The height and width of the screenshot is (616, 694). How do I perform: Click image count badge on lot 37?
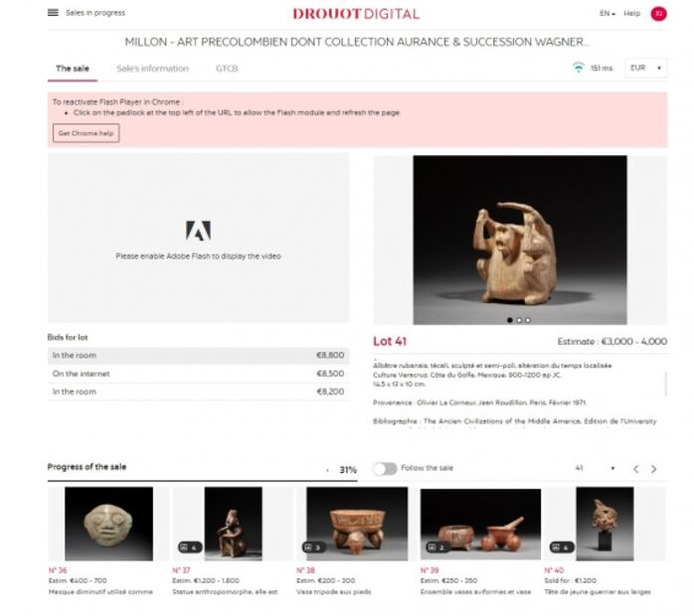(x=190, y=547)
